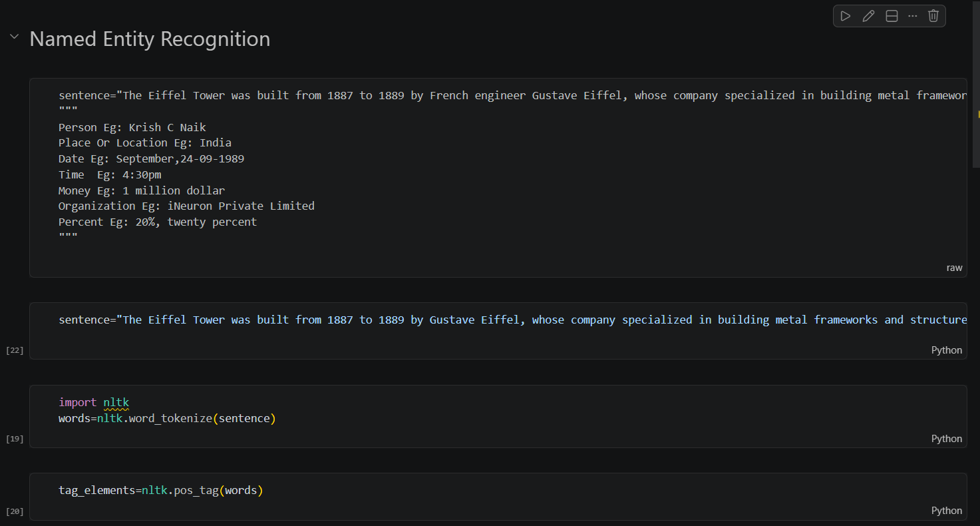Click inside the raw cell's Person Eg line
Image resolution: width=980 pixels, height=526 pixels.
click(132, 127)
